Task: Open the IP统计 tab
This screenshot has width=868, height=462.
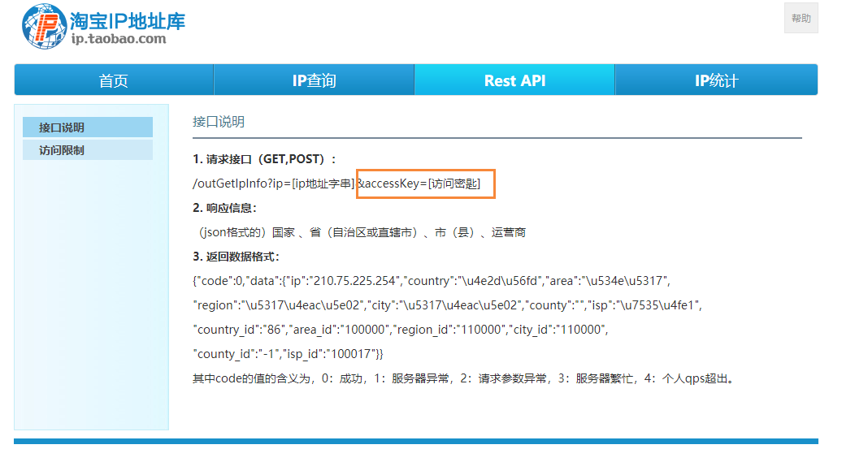Action: coord(716,80)
